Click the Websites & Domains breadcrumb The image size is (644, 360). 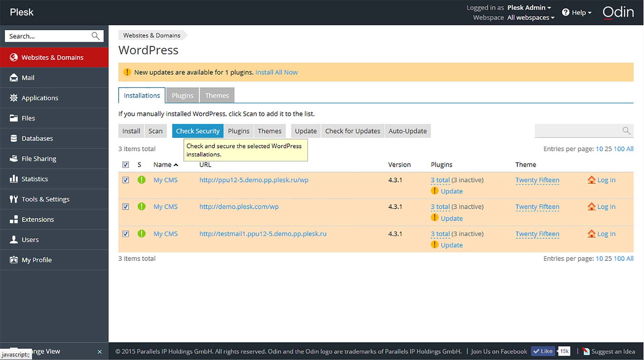pyautogui.click(x=152, y=35)
